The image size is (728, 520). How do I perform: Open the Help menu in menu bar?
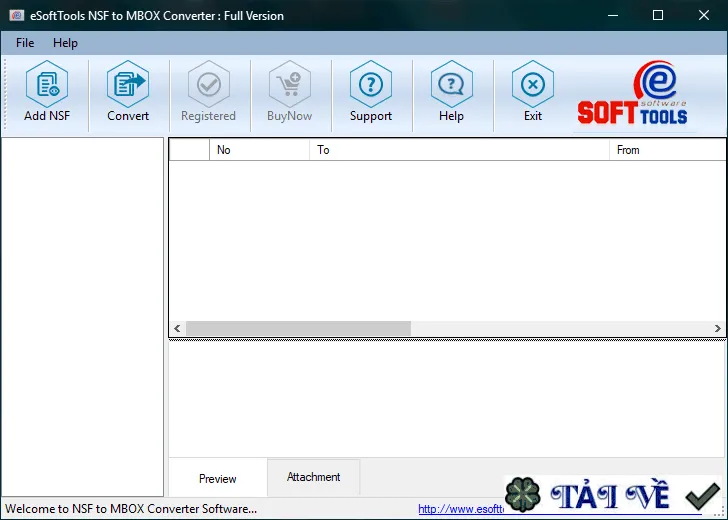65,43
